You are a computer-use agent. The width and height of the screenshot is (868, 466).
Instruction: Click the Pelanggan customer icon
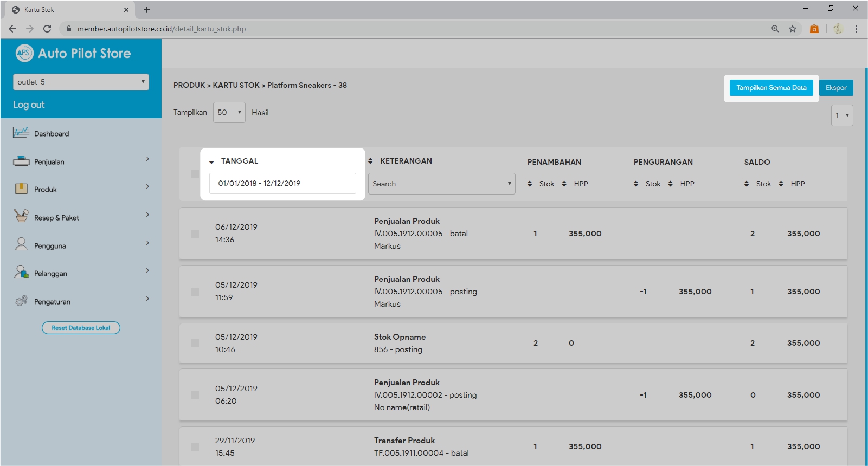tap(21, 272)
